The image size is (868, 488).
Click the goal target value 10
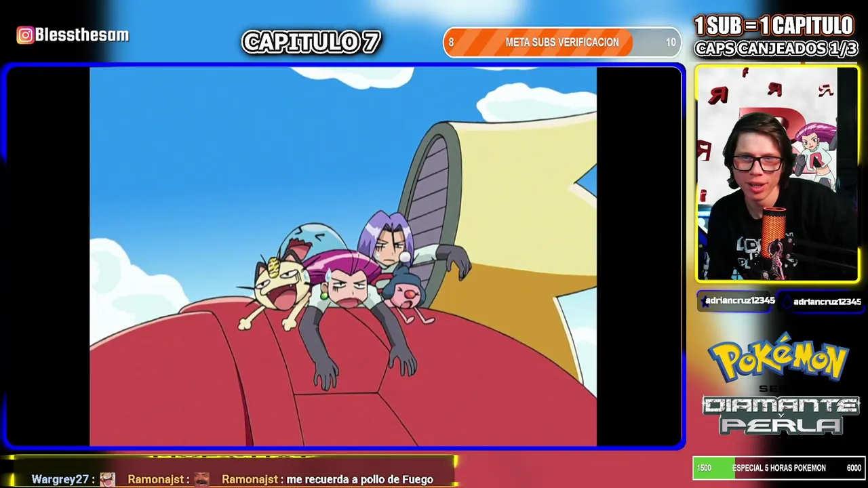coord(671,42)
